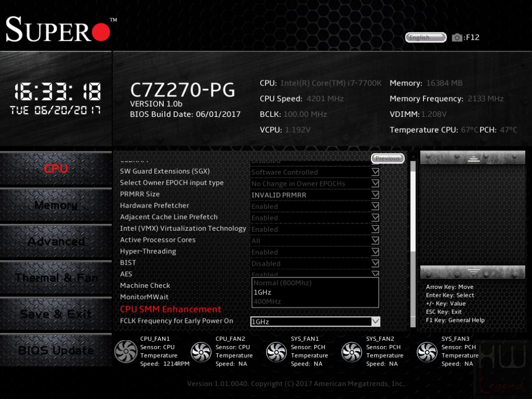Click the help panel scroll-up arrow icon
The width and height of the screenshot is (532, 399).
tap(473, 158)
